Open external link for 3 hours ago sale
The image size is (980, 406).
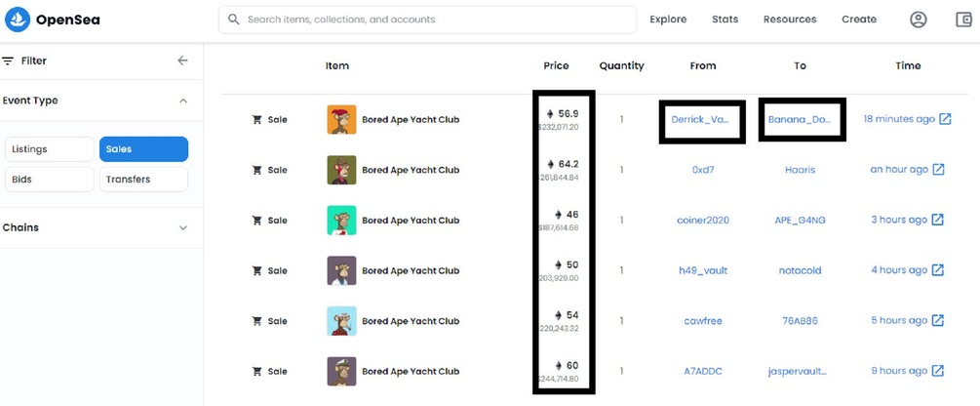coord(938,220)
